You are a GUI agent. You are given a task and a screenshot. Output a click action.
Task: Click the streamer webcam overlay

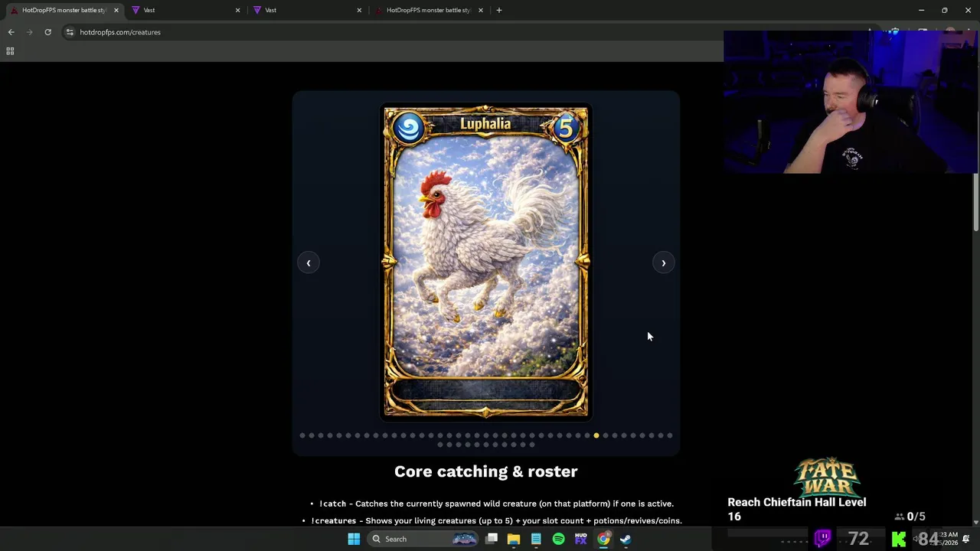pos(850,102)
